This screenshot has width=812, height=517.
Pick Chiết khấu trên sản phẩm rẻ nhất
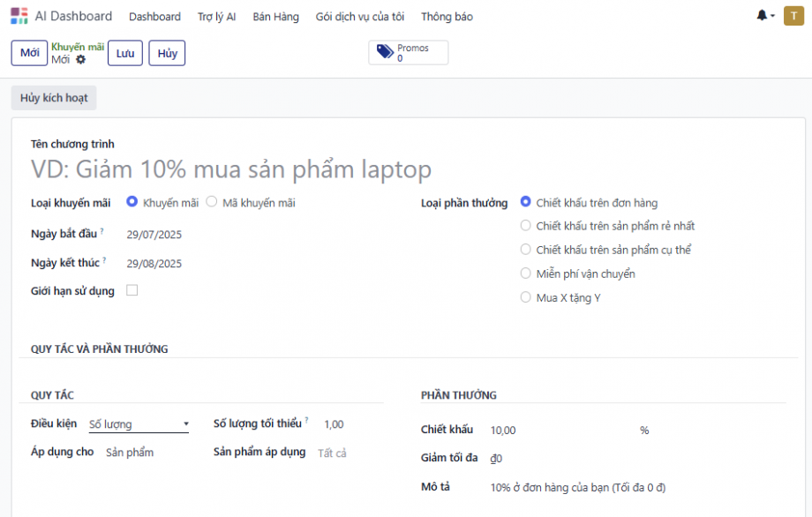point(526,226)
